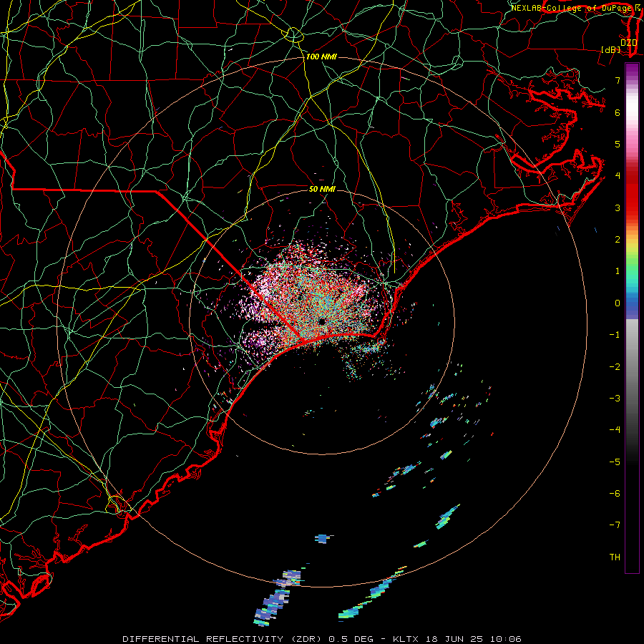Click the TH threshold label in legend
This screenshot has height=644, width=644.
coord(615,557)
